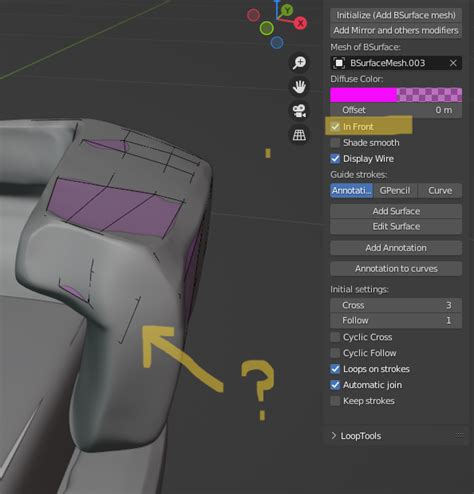
Task: Toggle camera view icon
Action: click(299, 111)
